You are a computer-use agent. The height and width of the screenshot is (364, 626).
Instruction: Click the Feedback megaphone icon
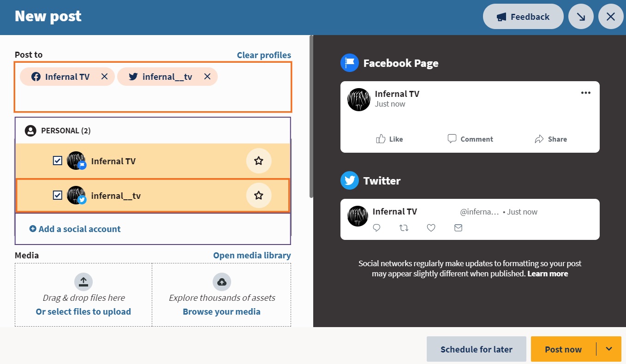click(x=501, y=17)
